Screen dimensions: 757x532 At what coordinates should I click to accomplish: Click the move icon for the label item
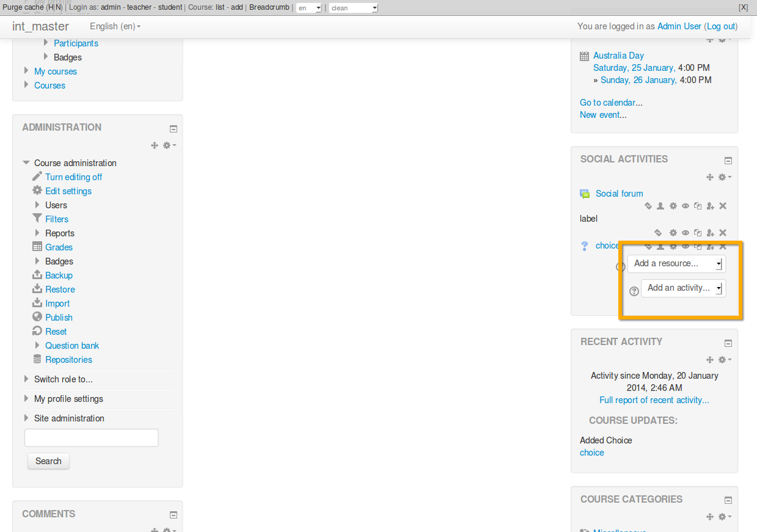[x=658, y=233]
